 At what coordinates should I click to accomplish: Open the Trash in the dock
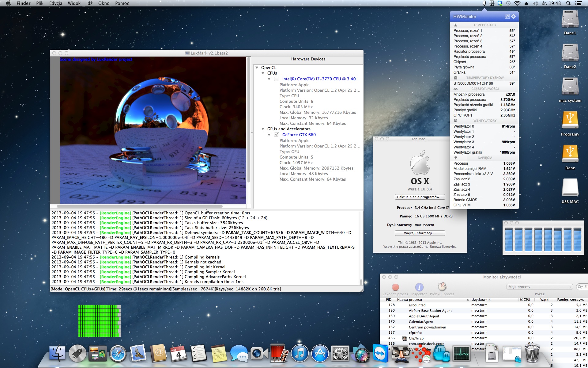point(532,354)
